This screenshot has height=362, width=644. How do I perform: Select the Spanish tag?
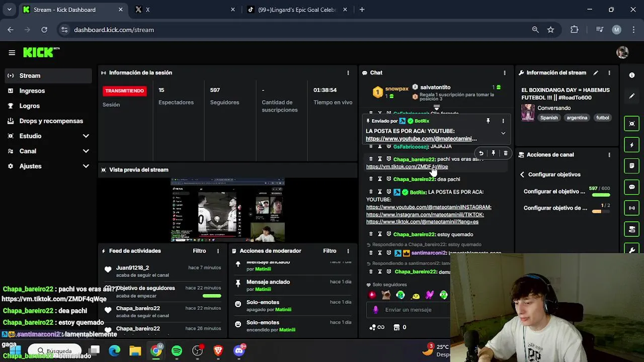[549, 118]
